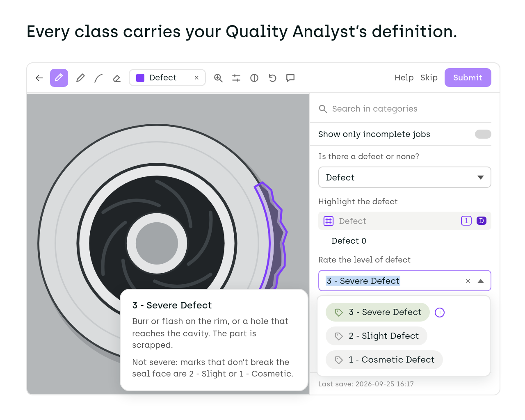Click the back arrow icon
This screenshot has height=420, width=525.
(x=39, y=78)
